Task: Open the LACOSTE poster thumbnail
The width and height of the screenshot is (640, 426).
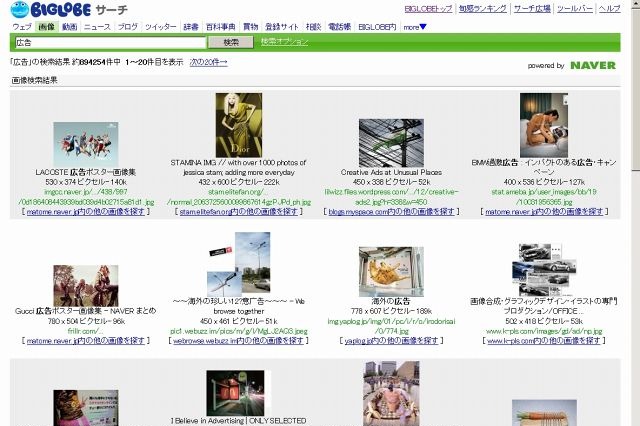Action: pyautogui.click(x=86, y=144)
